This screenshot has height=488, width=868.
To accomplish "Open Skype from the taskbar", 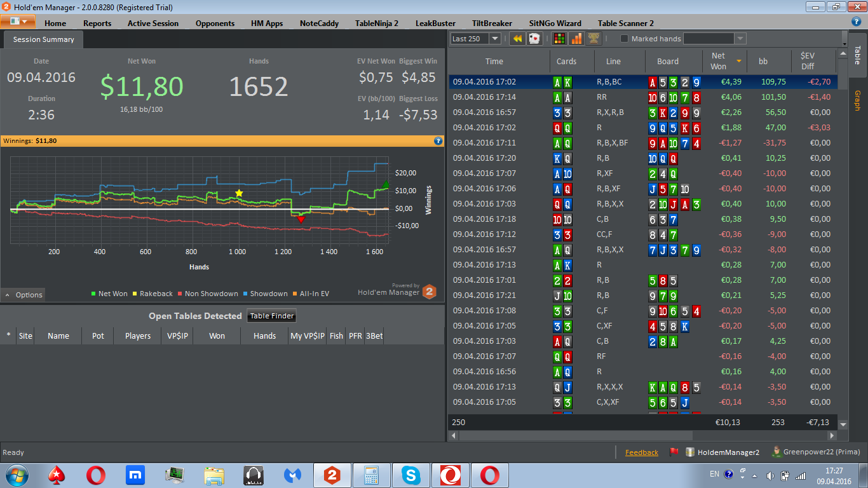I will [411, 475].
